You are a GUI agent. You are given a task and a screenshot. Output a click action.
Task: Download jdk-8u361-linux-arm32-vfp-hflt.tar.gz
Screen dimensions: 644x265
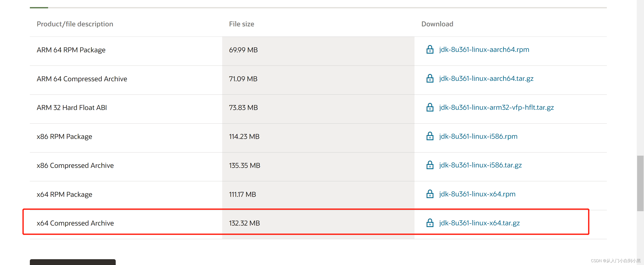496,107
